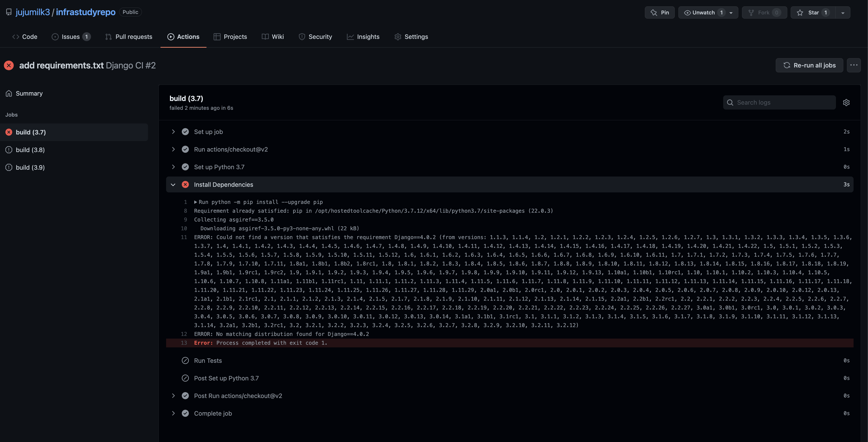
Task: Open the three-dot workflow options menu
Action: pos(854,65)
